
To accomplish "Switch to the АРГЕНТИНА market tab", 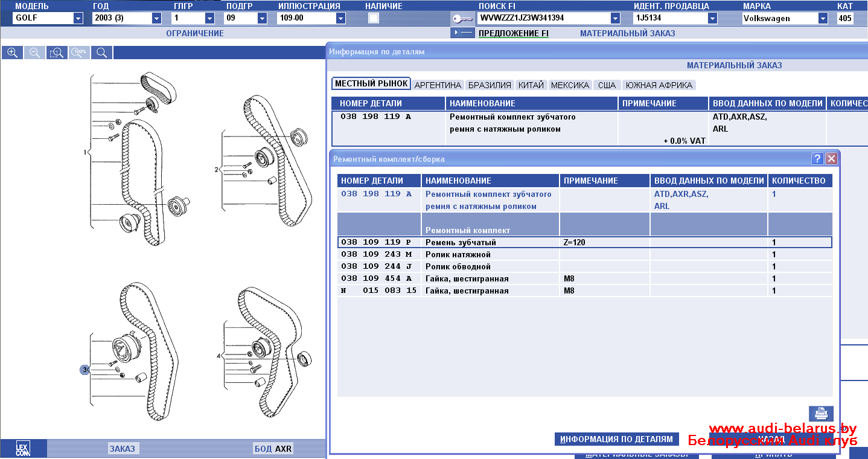I will pyautogui.click(x=438, y=85).
